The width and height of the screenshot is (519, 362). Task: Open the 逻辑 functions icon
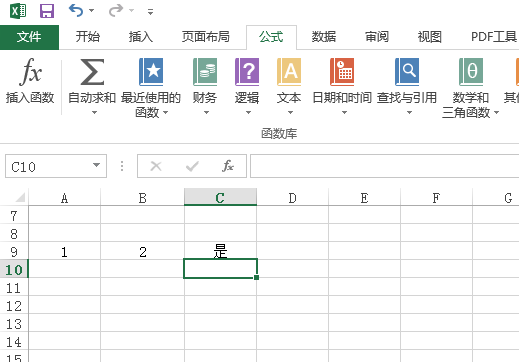[x=247, y=72]
